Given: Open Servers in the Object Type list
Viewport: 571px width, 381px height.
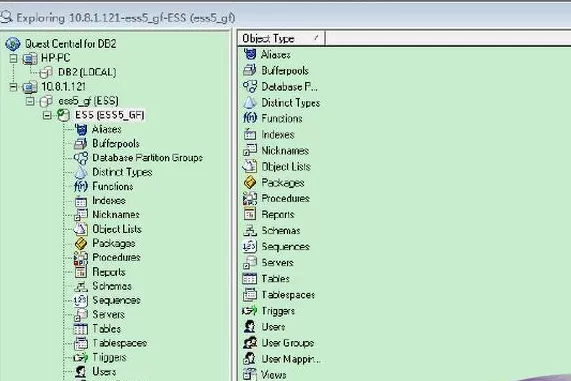Looking at the screenshot, I should coord(277,263).
